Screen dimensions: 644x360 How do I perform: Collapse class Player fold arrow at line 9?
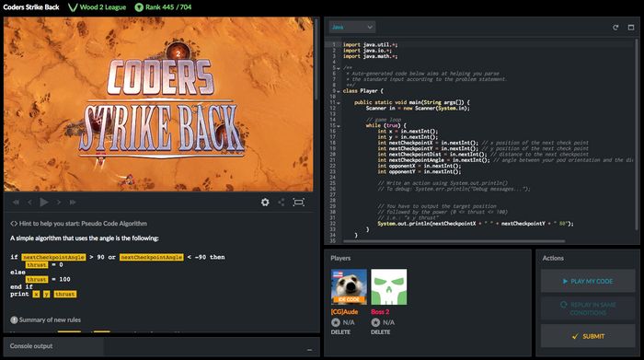pos(339,91)
